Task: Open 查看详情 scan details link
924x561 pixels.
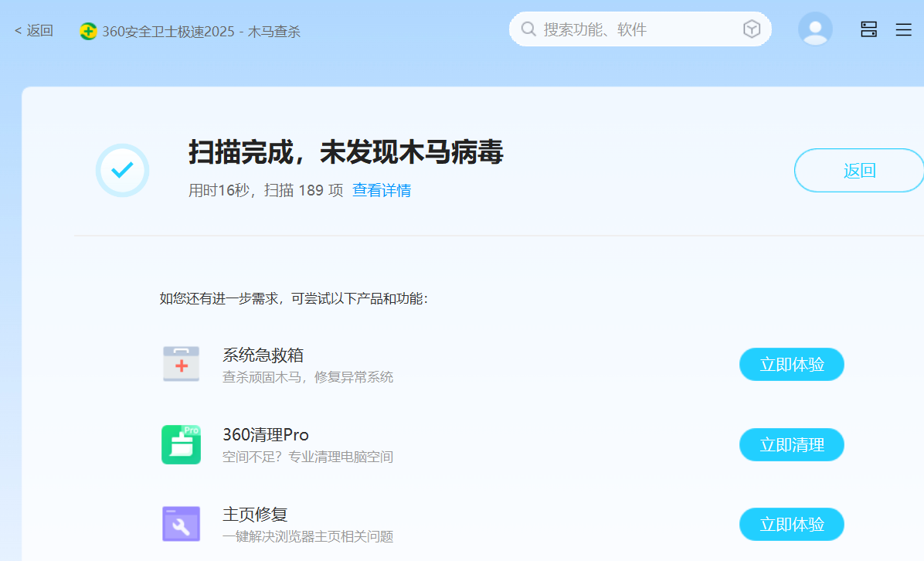Action: tap(382, 190)
